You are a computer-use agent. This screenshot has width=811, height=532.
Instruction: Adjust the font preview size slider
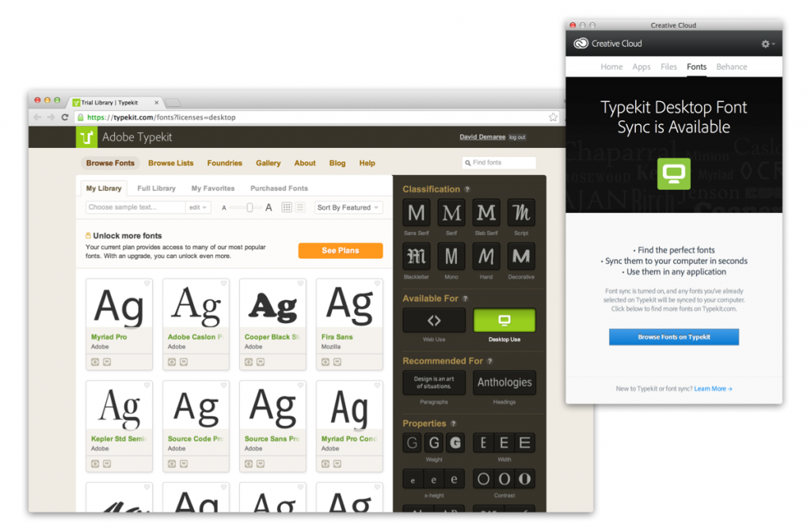[248, 207]
